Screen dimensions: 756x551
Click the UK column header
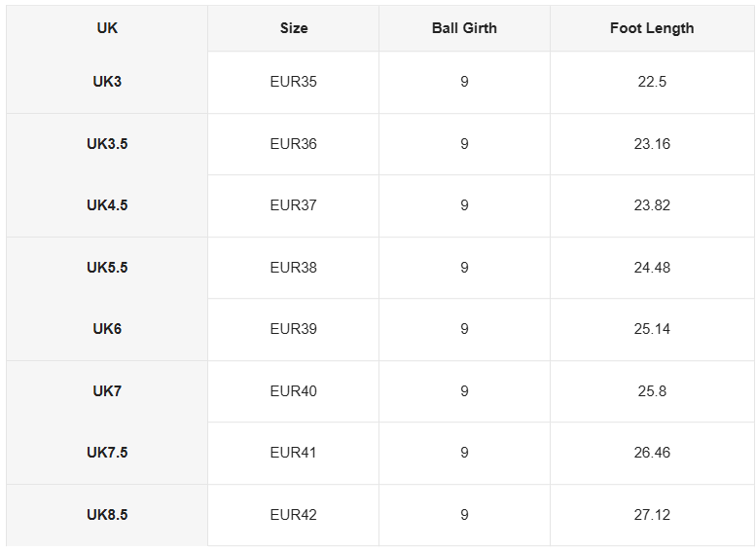coord(107,28)
